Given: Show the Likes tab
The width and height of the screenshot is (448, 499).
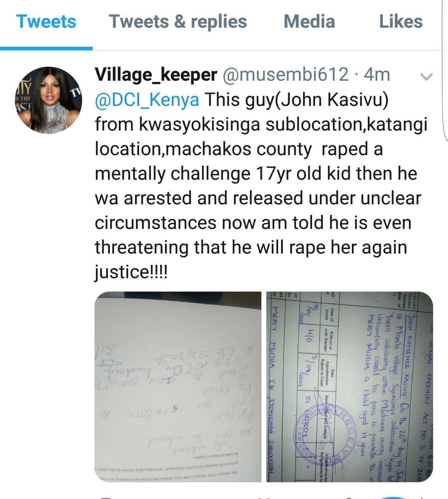Looking at the screenshot, I should (x=401, y=21).
